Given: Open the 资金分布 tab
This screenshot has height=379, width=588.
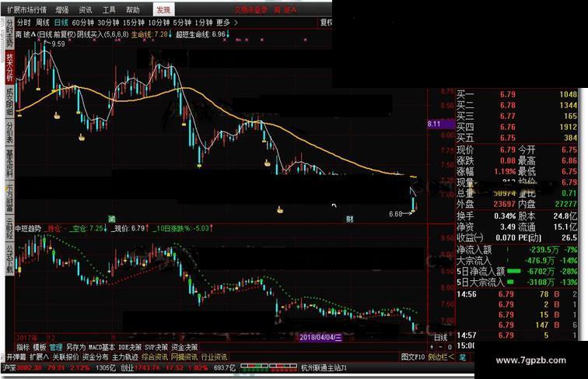Looking at the screenshot, I should pyautogui.click(x=95, y=357).
